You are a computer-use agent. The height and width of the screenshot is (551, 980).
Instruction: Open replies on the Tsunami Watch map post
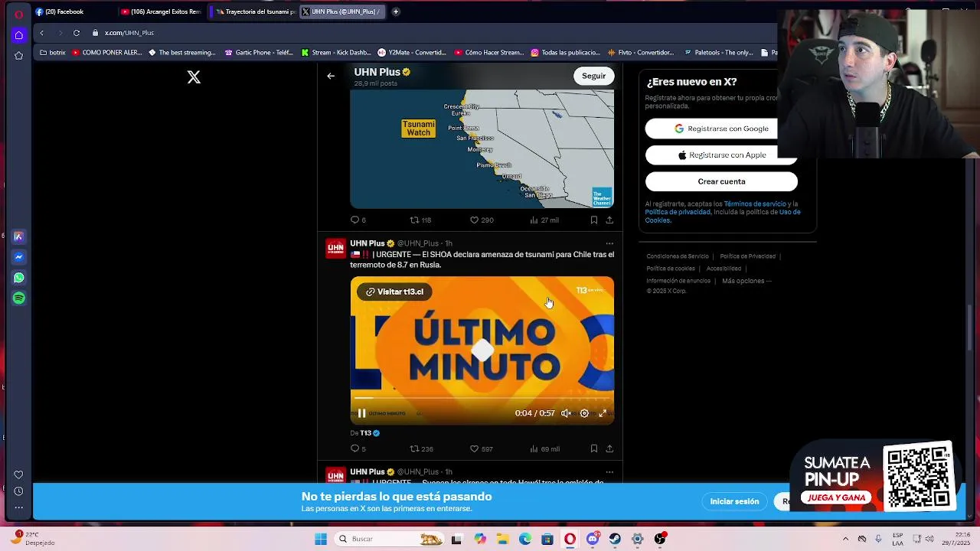(x=358, y=220)
